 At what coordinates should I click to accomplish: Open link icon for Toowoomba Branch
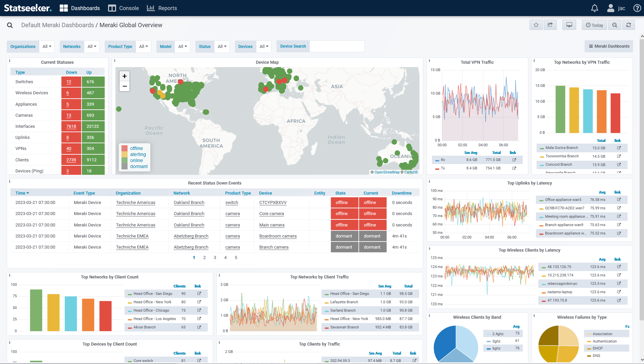click(619, 156)
